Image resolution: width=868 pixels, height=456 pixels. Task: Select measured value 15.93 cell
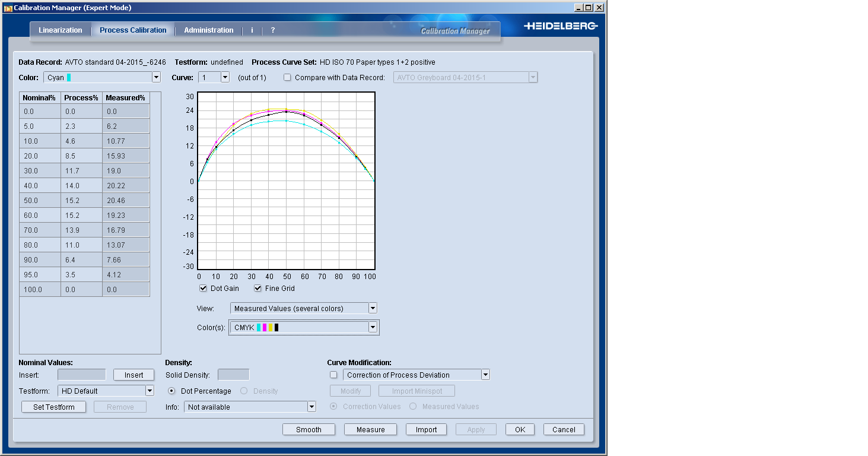click(126, 156)
